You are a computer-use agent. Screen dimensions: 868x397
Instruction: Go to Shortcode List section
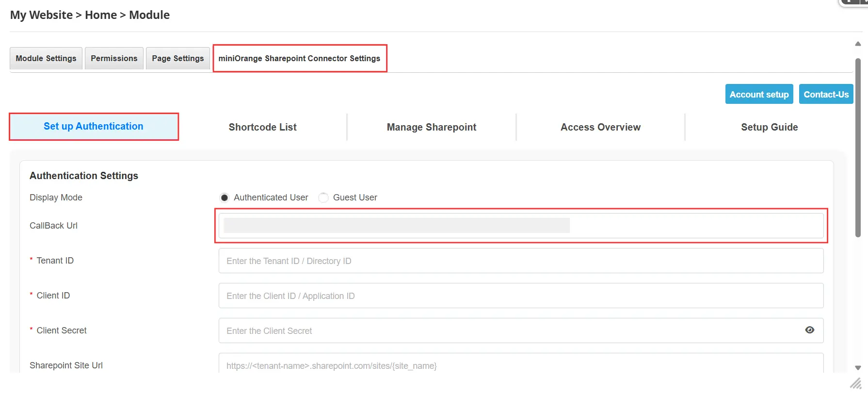click(x=262, y=127)
